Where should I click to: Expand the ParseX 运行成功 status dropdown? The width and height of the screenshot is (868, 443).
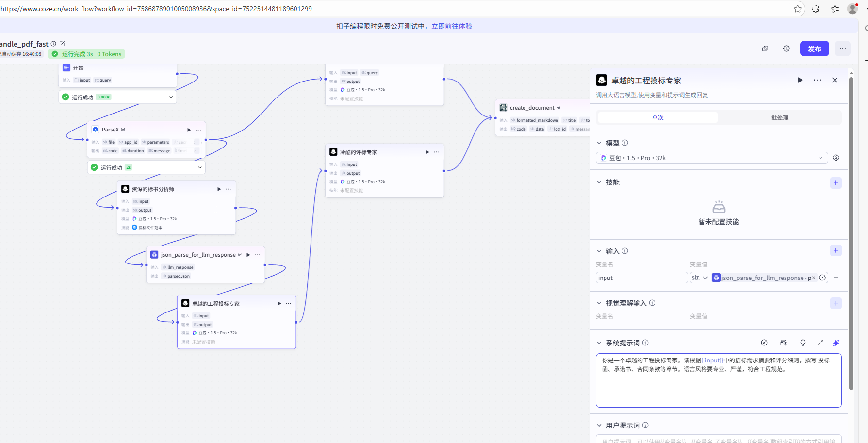(199, 167)
